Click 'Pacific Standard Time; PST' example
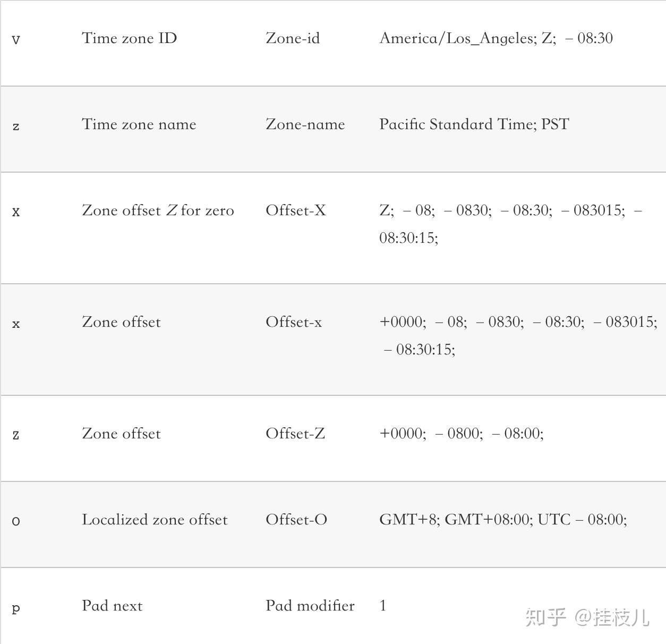Screen dimensions: 666x644 pos(474,124)
